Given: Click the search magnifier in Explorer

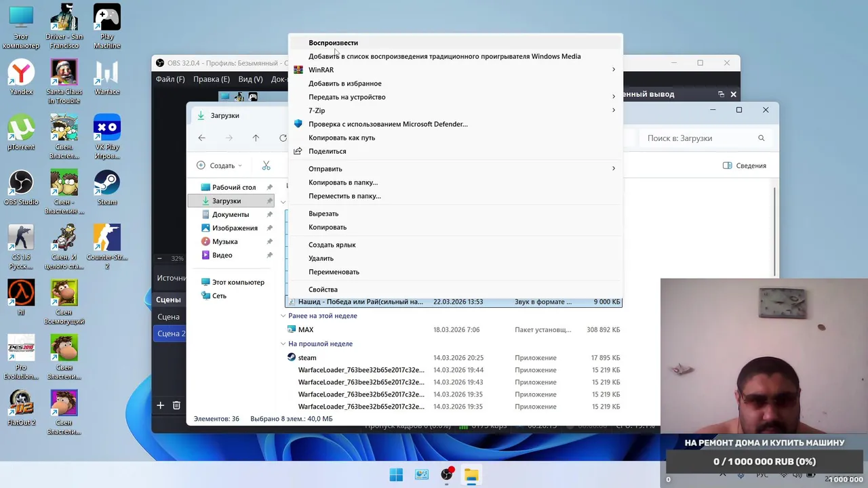Looking at the screenshot, I should click(x=761, y=138).
